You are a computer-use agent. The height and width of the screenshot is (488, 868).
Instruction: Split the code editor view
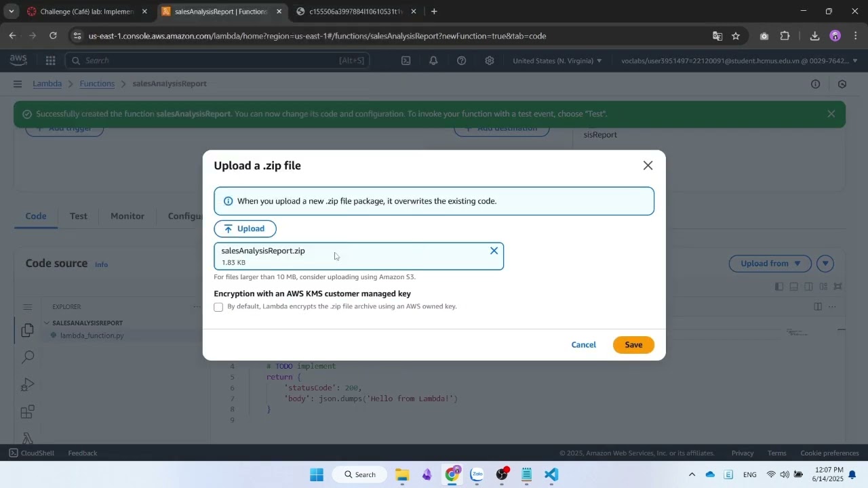point(818,307)
